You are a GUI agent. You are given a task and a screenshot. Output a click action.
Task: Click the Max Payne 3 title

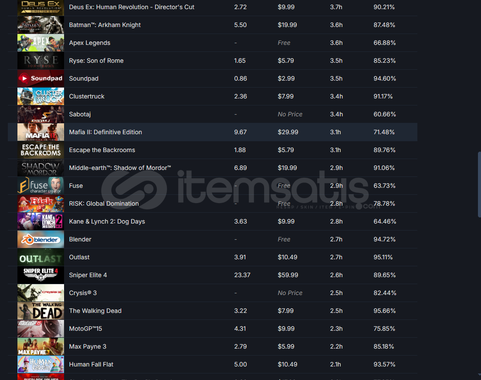point(87,346)
